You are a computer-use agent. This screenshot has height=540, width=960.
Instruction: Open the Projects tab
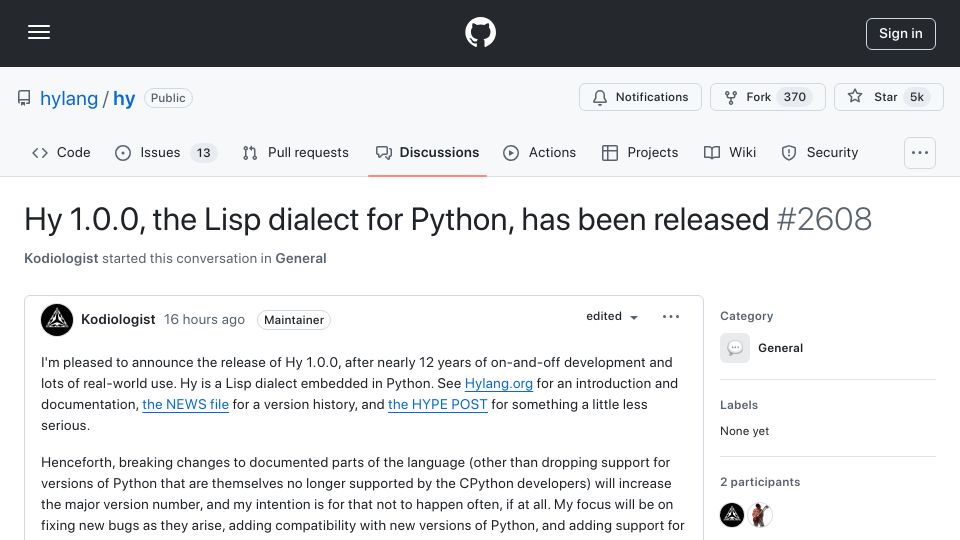coord(640,152)
